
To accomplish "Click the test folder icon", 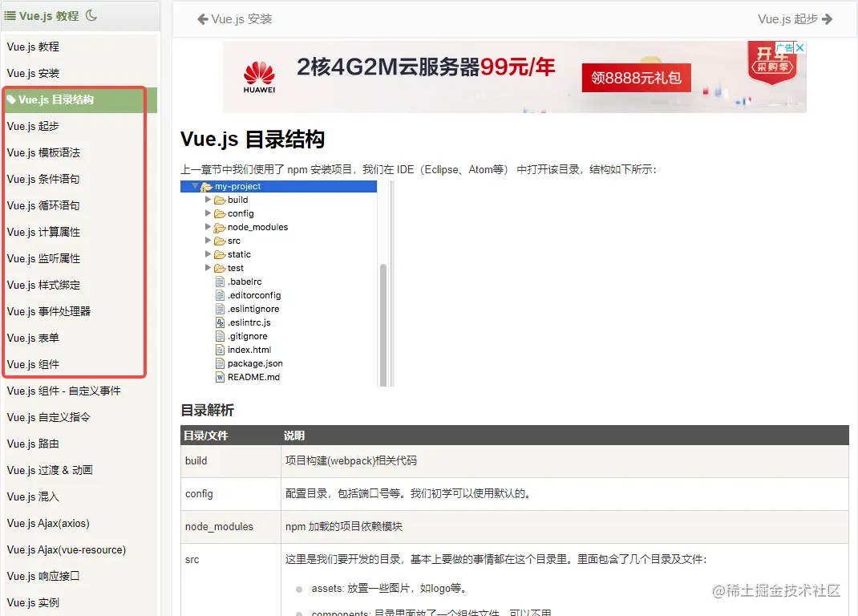I will point(220,269).
